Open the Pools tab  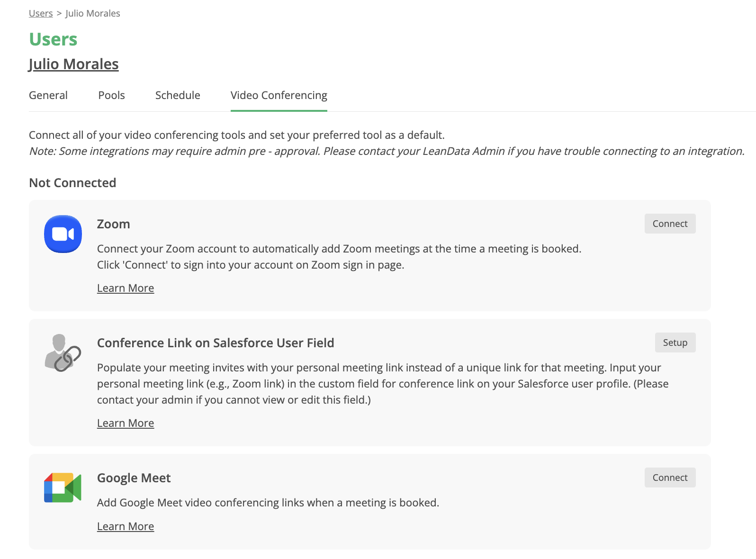(x=111, y=95)
